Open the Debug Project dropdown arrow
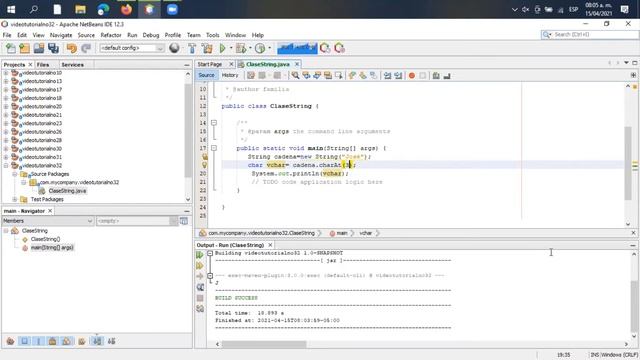This screenshot has width=640, height=360. coord(250,48)
